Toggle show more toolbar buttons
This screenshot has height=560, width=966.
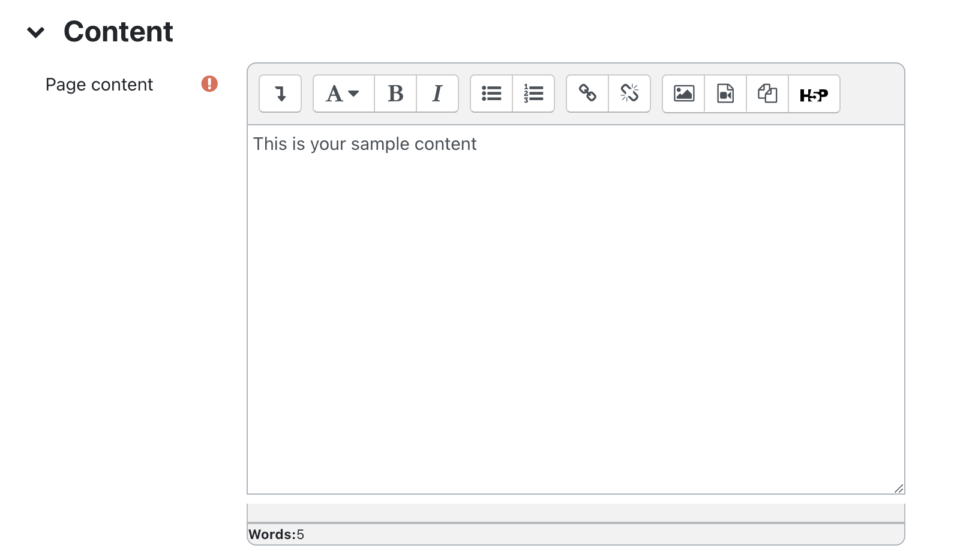tap(280, 94)
